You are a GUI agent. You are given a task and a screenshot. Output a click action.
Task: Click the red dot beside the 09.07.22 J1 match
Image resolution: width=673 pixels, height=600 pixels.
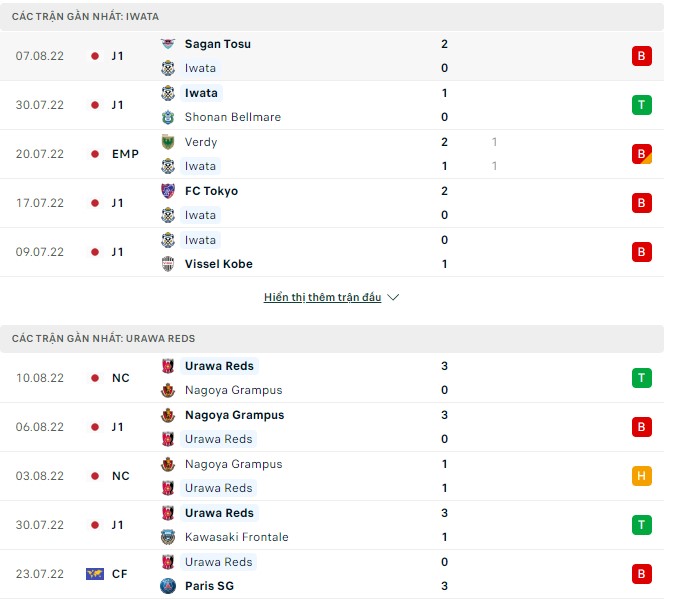coord(95,252)
